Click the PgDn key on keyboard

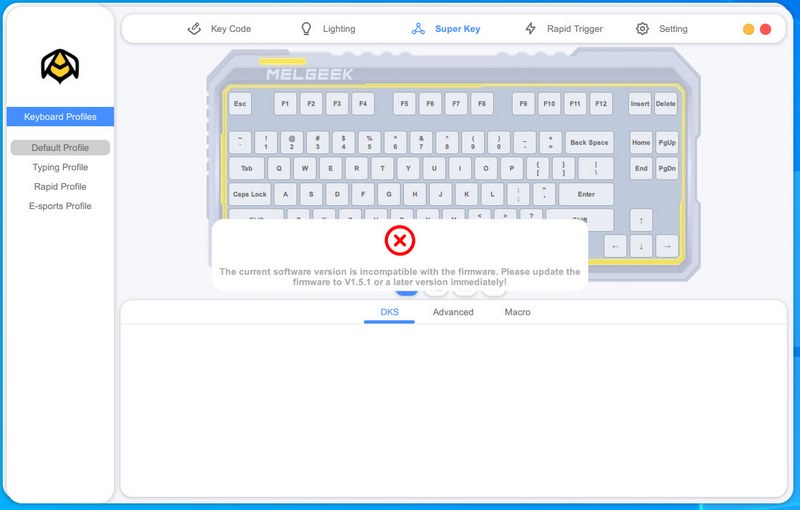tap(667, 168)
